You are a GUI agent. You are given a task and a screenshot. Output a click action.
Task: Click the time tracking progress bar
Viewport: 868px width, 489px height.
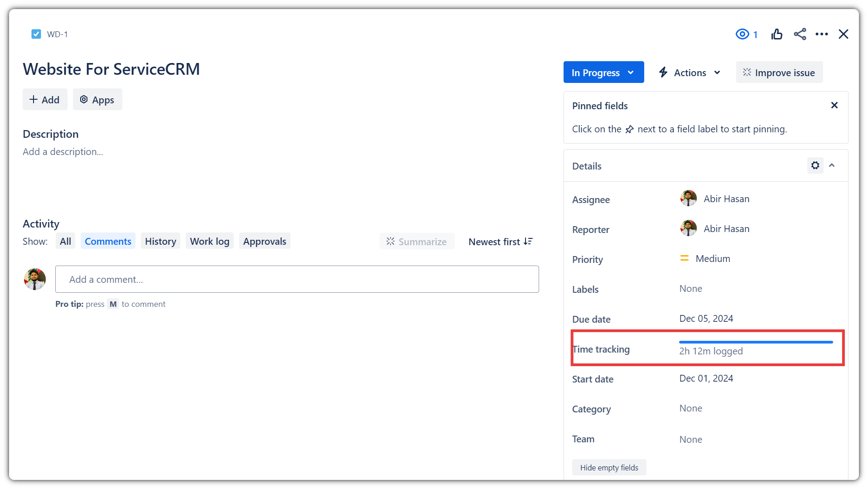click(x=756, y=342)
